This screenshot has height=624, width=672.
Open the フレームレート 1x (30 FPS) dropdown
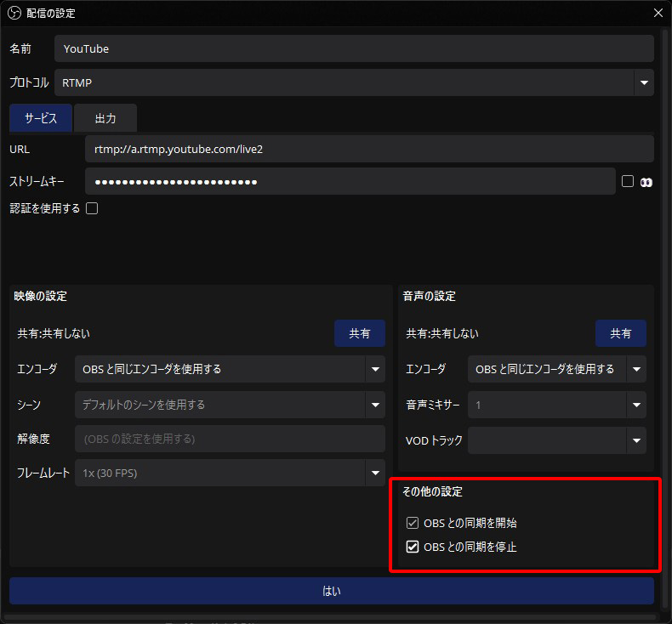click(x=231, y=473)
